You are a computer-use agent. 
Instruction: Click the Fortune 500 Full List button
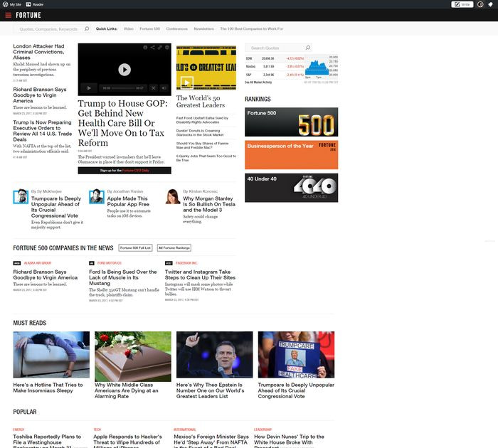click(x=135, y=248)
